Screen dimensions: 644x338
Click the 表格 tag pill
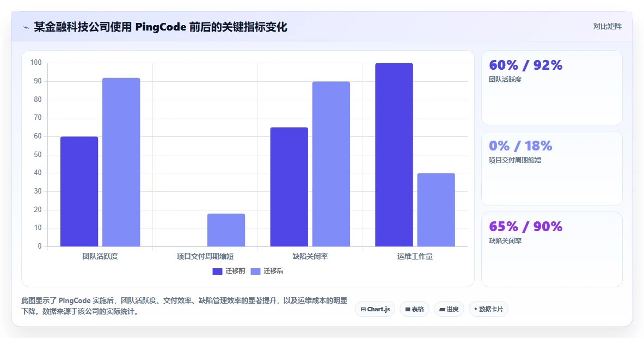(x=414, y=309)
